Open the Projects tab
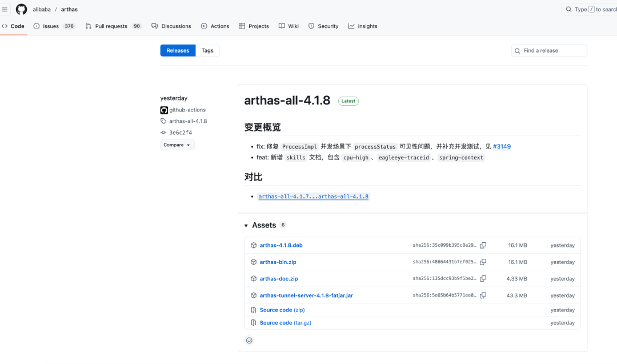Viewport: 617px width, 364px height. click(254, 26)
